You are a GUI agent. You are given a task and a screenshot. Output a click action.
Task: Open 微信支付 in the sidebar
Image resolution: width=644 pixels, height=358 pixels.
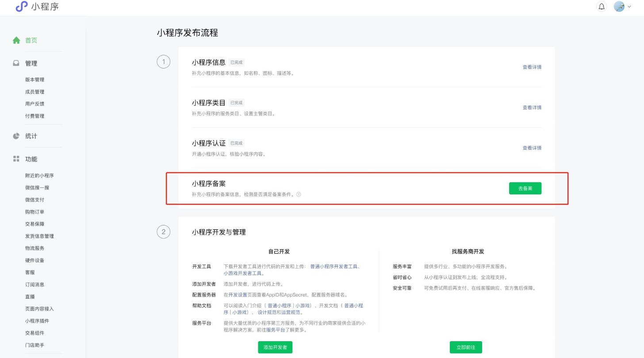tap(34, 200)
